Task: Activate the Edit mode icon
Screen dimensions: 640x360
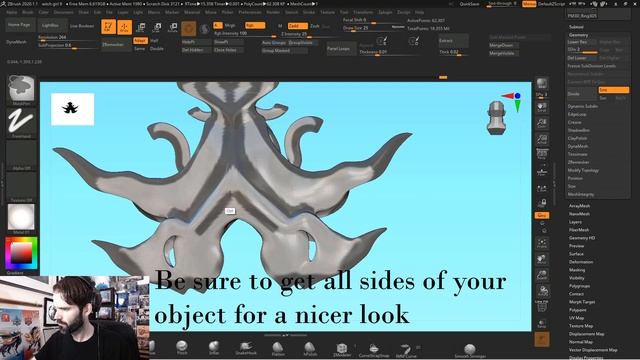Action: [108, 27]
